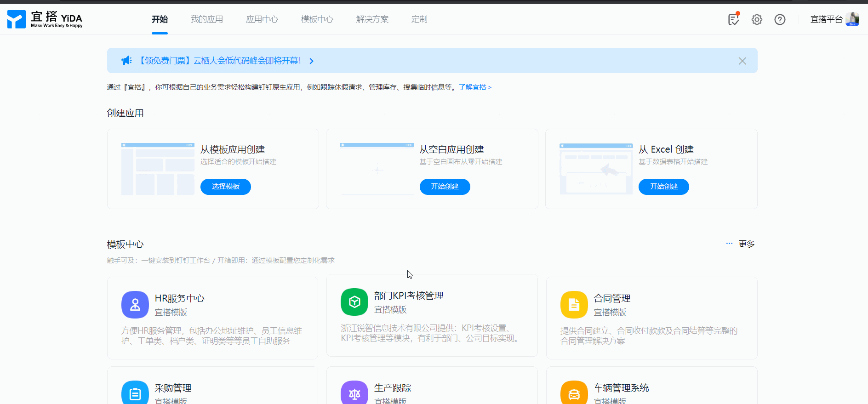The image size is (868, 404).
Task: Open the 生产跟踪 template title
Action: (x=393, y=388)
